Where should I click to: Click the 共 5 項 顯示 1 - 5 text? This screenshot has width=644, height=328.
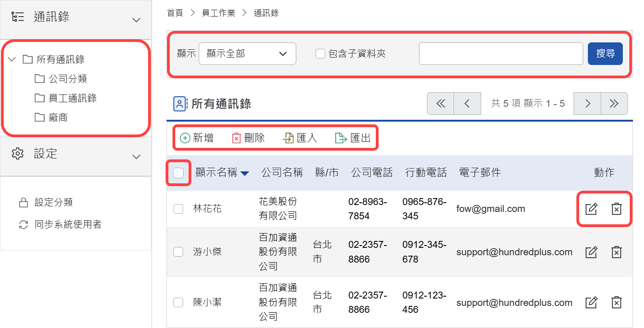pos(528,104)
